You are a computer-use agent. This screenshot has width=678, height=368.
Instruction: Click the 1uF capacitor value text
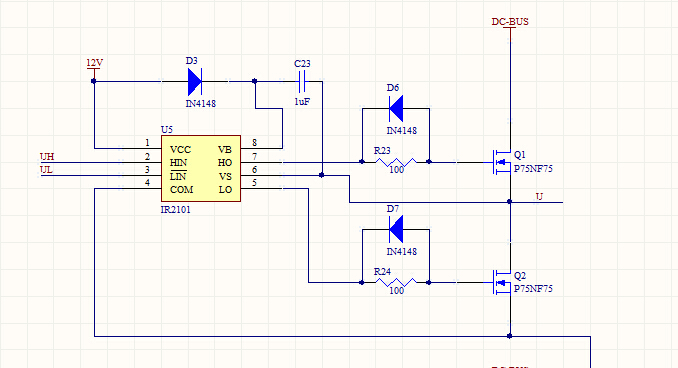pyautogui.click(x=302, y=102)
